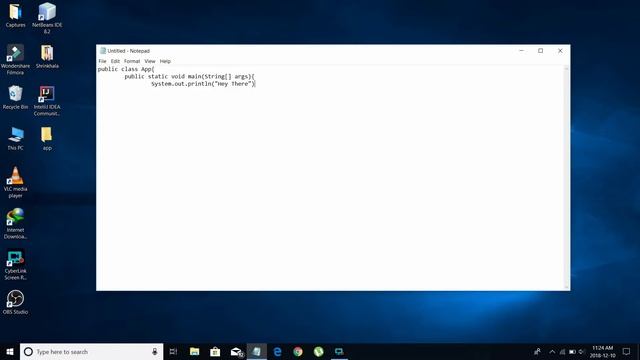Open the network status tray icon

[x=562, y=351]
